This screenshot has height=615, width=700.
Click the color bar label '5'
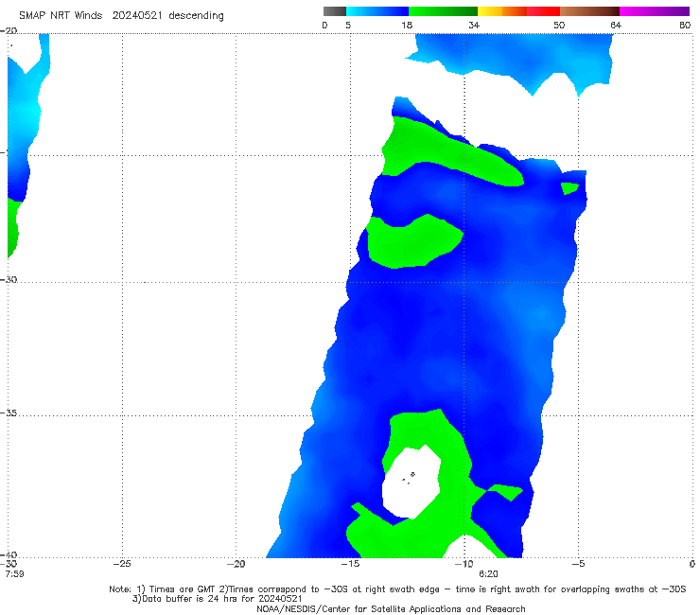(348, 26)
